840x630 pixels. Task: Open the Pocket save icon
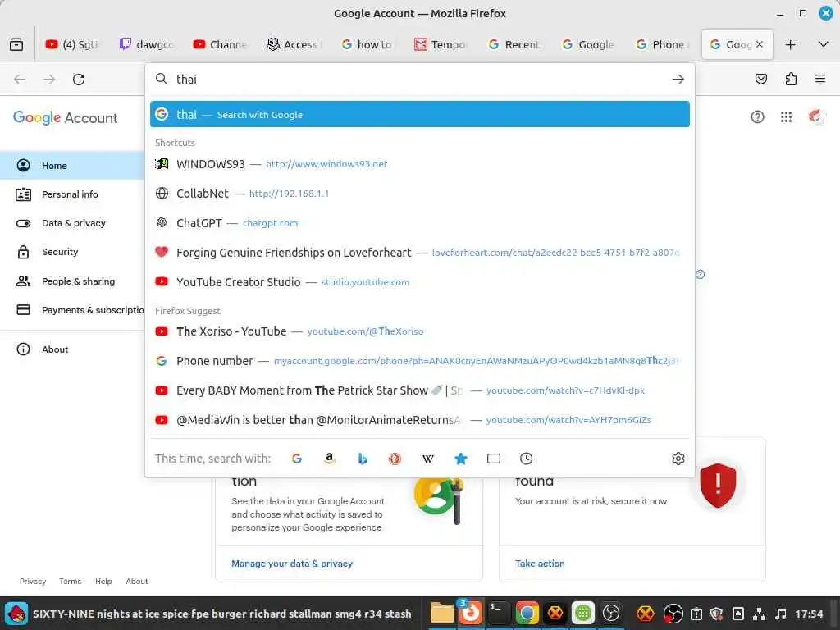tap(760, 80)
